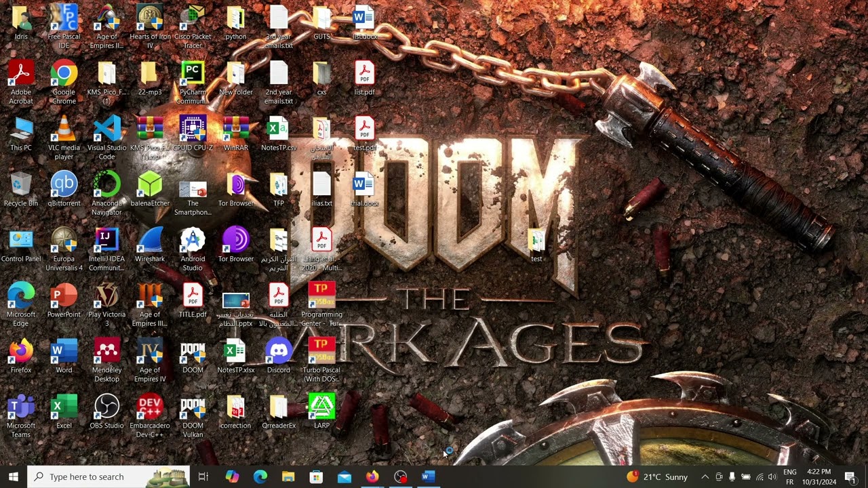Open list.pdf file
This screenshot has height=488, width=868.
click(x=364, y=78)
